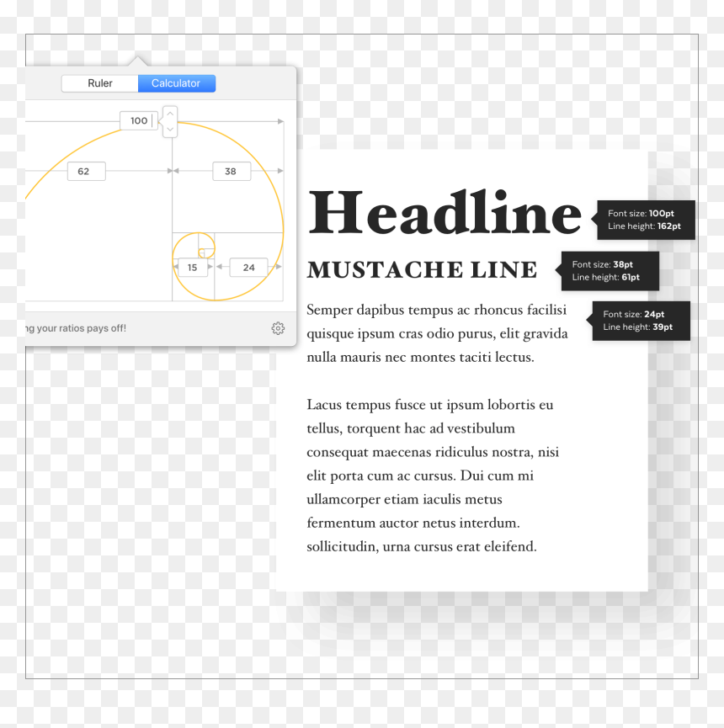The height and width of the screenshot is (728, 724).
Task: Click the field showing 15
Action: (193, 268)
